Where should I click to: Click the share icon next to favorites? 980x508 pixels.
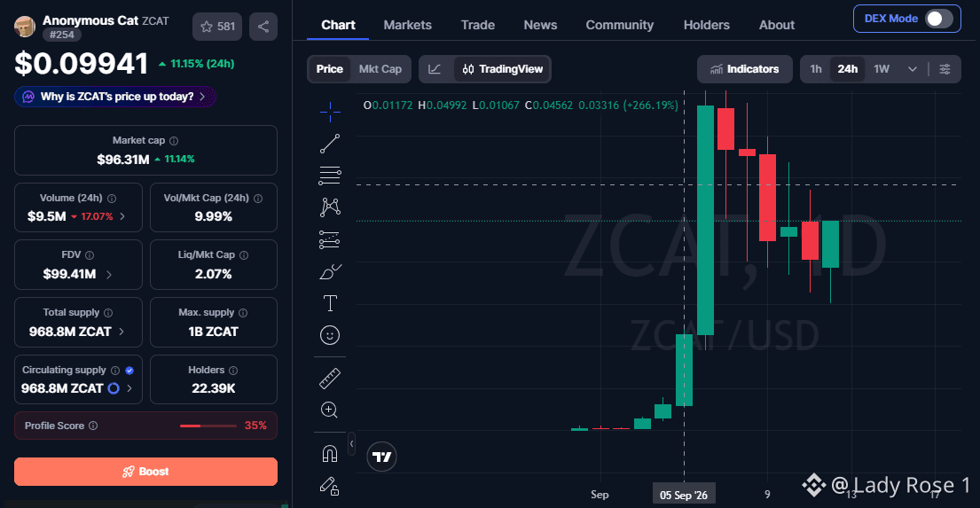(x=263, y=27)
